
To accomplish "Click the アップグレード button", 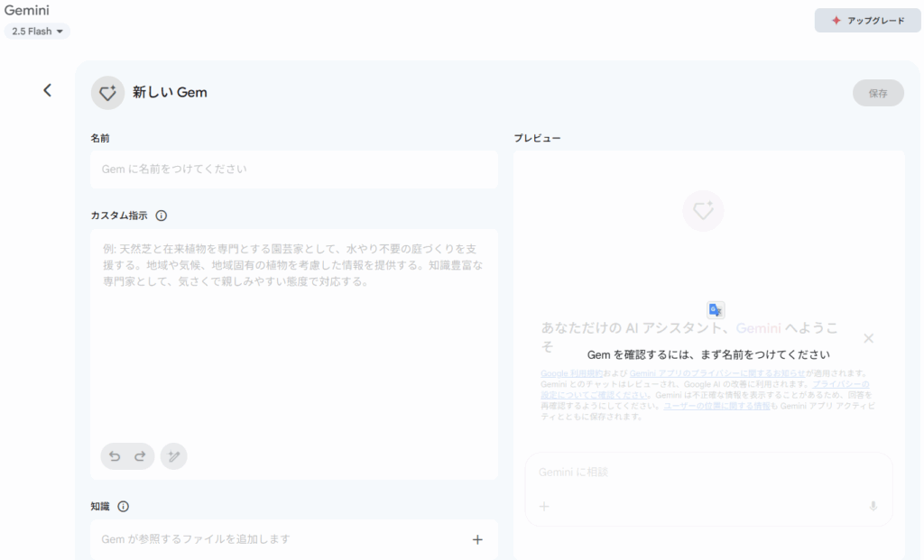I will pos(867,21).
